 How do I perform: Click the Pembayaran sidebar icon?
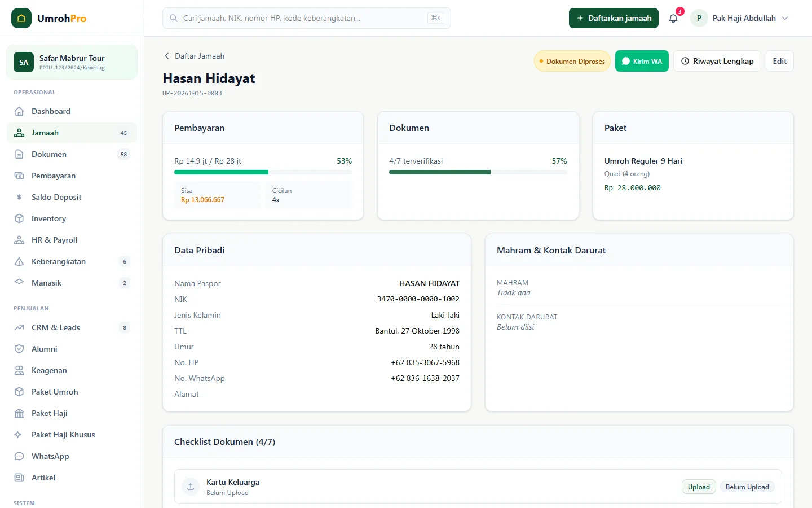(x=19, y=176)
